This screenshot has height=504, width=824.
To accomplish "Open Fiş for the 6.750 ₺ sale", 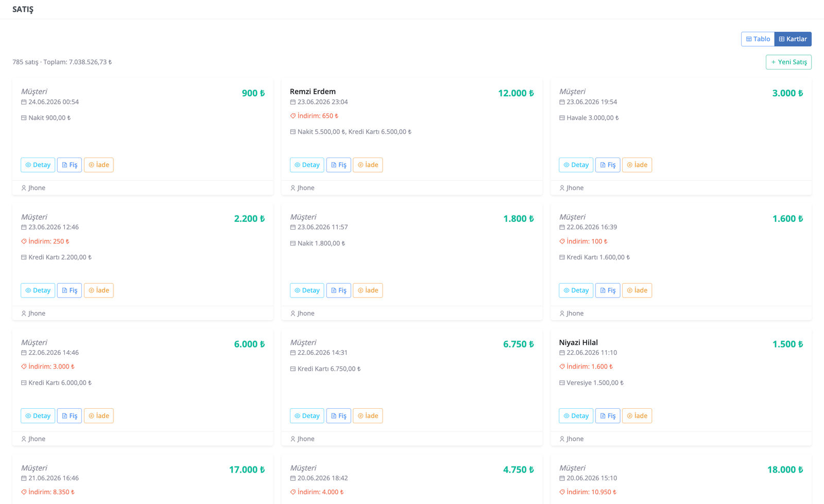I will [338, 416].
